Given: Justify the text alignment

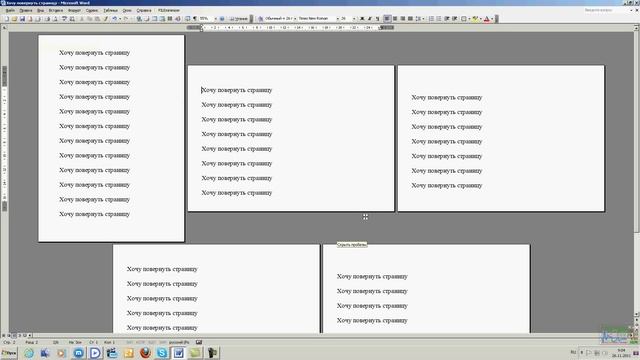Looking at the screenshot, I should tap(410, 19).
